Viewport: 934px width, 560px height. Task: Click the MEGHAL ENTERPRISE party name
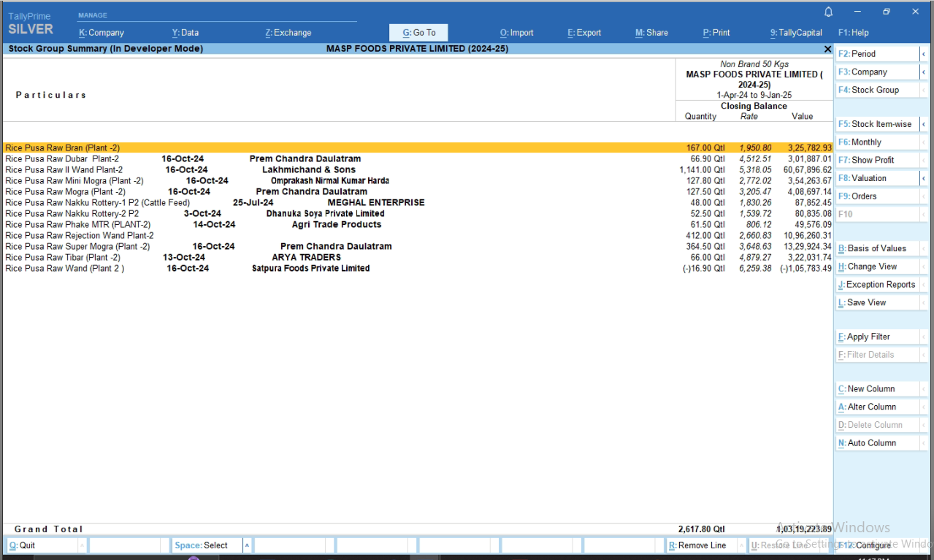tap(376, 203)
